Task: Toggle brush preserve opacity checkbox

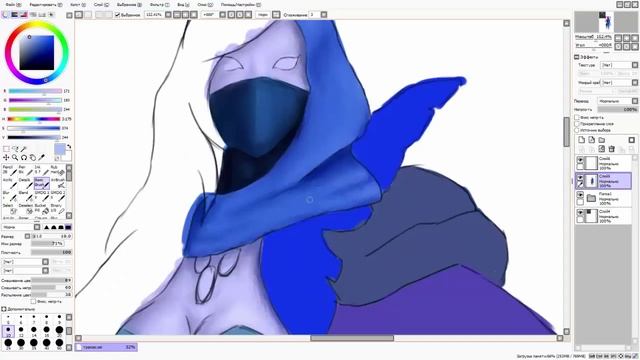Action: pyautogui.click(x=33, y=302)
